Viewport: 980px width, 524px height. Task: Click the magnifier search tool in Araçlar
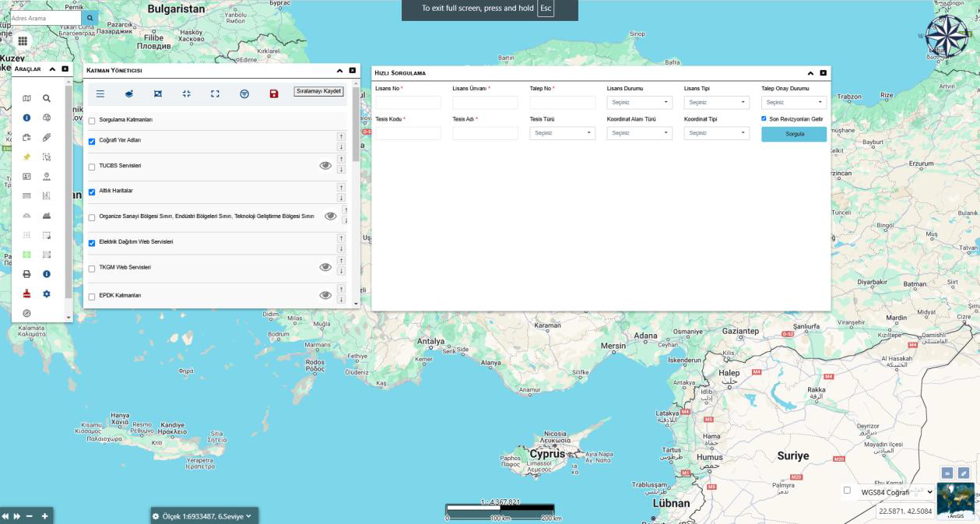click(47, 99)
